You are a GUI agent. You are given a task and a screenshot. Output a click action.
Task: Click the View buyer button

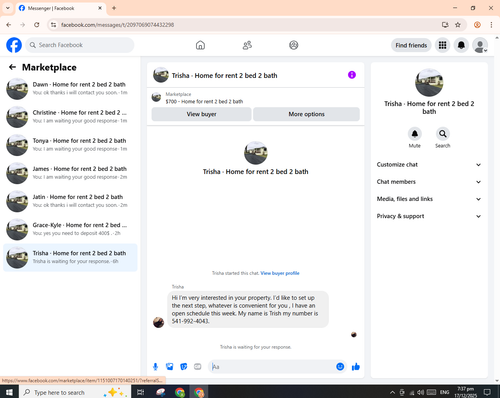201,114
